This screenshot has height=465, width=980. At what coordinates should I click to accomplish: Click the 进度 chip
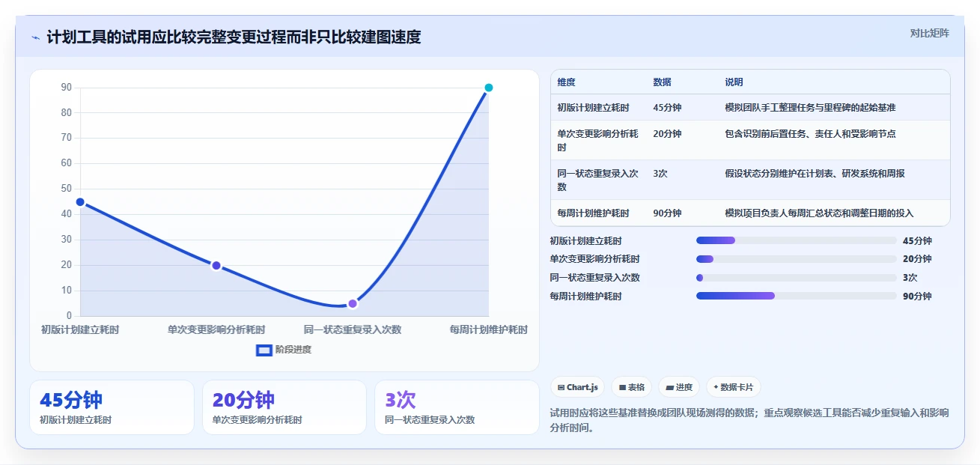pyautogui.click(x=679, y=387)
